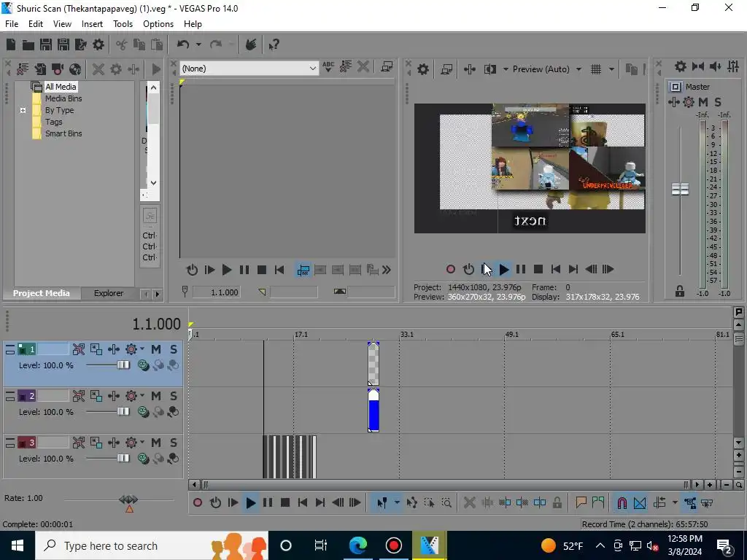Solo track 2 with S button
The image size is (747, 560).
174,396
